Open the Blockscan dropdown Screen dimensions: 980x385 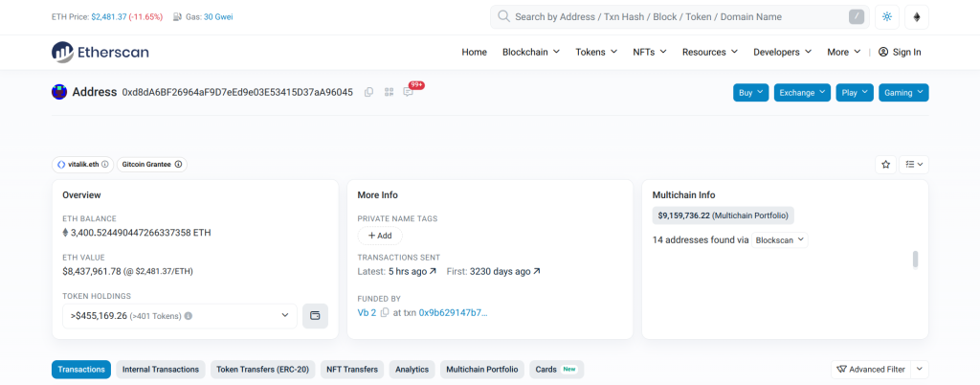pyautogui.click(x=779, y=240)
